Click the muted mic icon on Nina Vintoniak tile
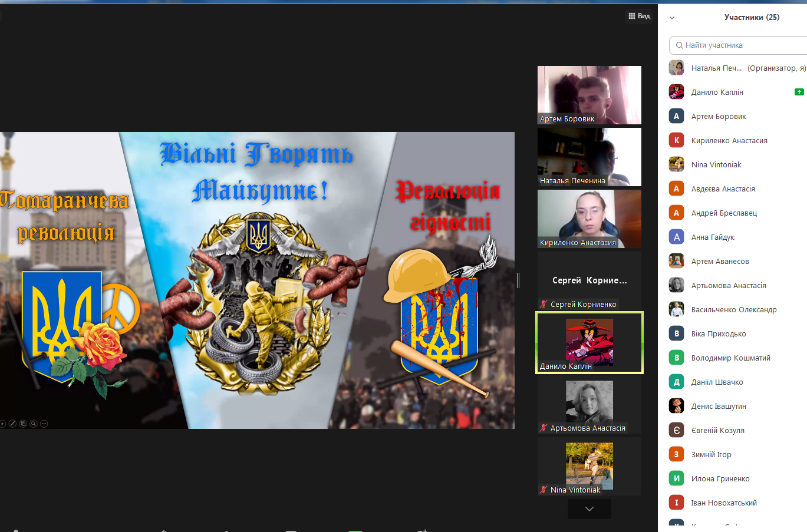Viewport: 807px width, 532px height. [544, 490]
